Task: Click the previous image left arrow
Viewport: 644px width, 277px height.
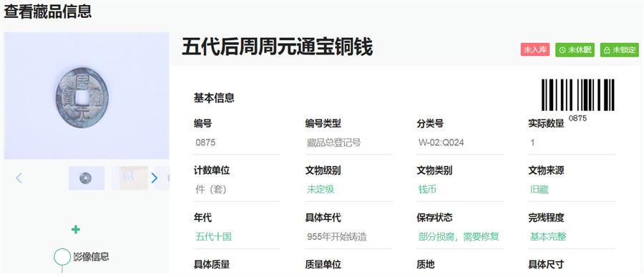Action: [19, 178]
